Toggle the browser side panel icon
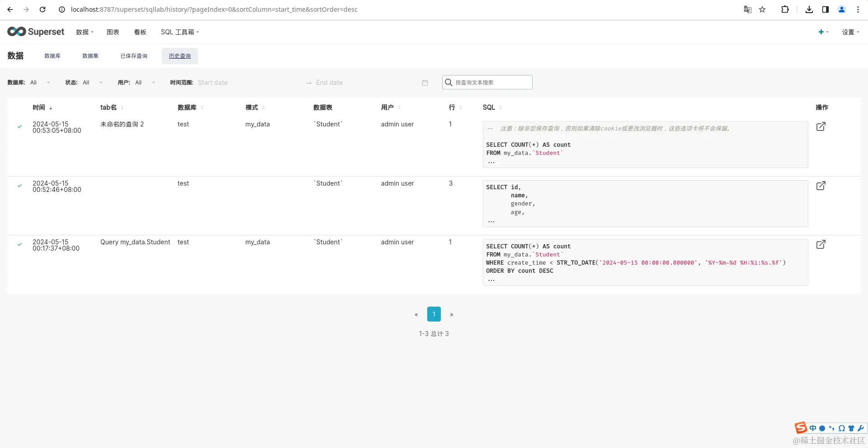The height and width of the screenshot is (448, 868). click(x=826, y=9)
